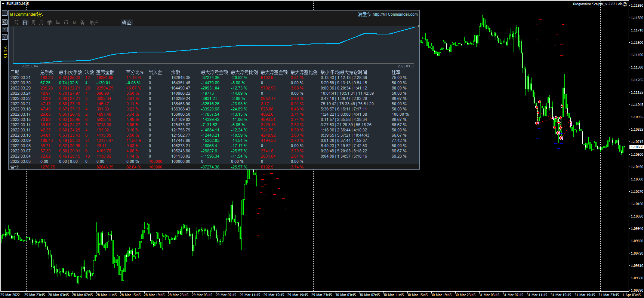Click the 移 move-panel icon
Screen dimensions: 644x298
point(5,22)
